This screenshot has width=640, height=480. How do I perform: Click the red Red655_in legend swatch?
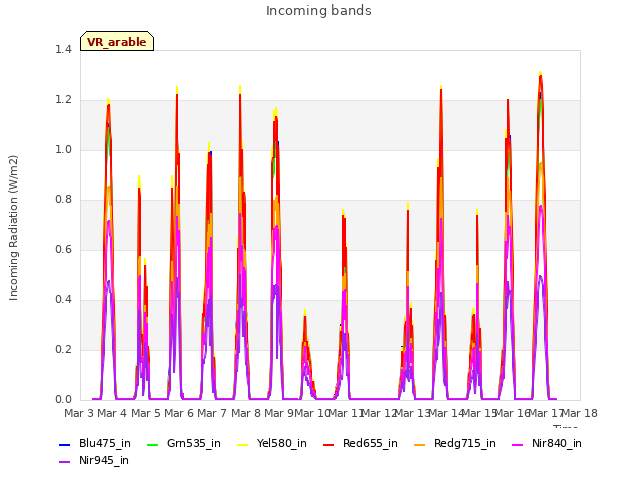[329, 444]
